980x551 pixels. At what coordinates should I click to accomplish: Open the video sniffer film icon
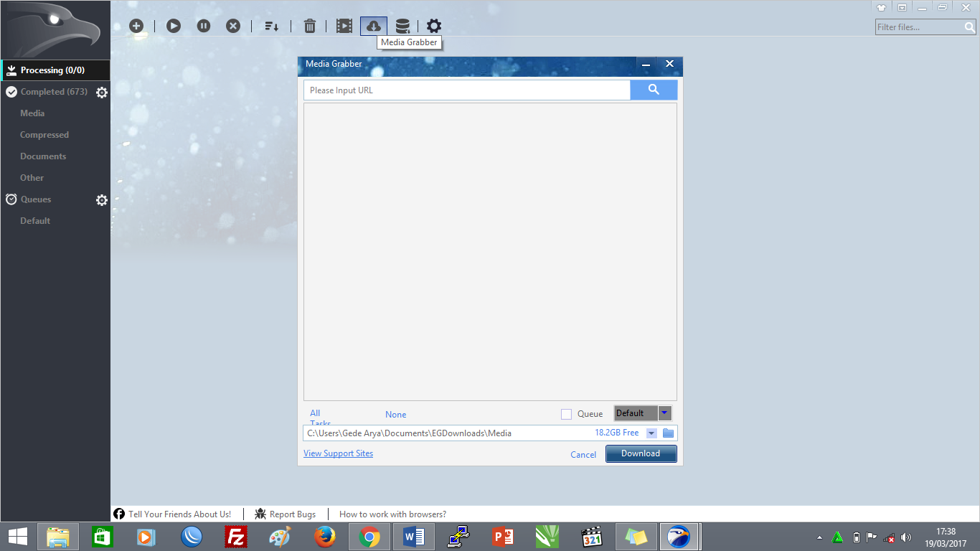click(x=344, y=26)
